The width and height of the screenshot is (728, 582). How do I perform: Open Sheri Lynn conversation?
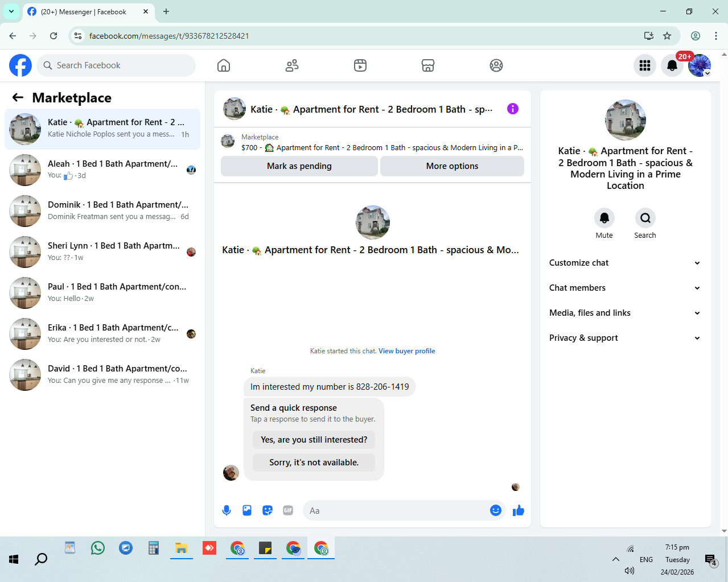click(102, 252)
